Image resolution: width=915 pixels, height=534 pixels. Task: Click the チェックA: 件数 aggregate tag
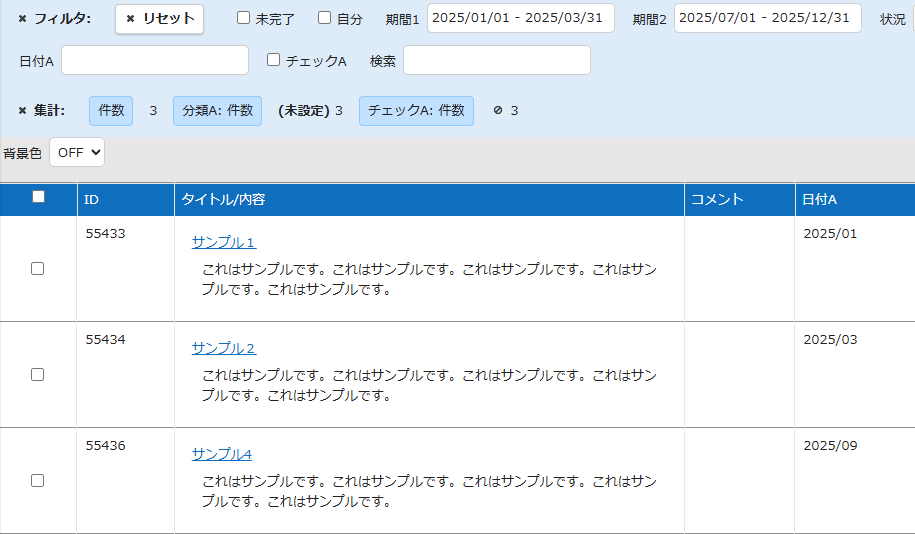416,111
